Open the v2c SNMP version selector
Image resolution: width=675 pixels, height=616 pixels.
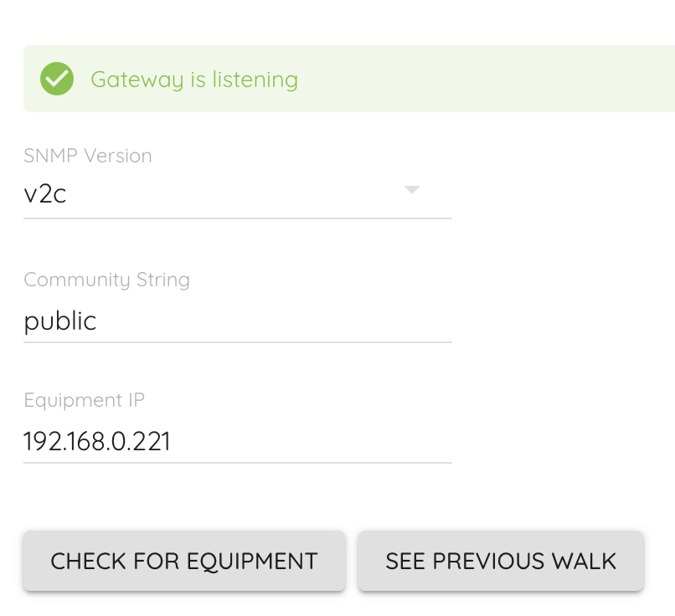[237, 195]
